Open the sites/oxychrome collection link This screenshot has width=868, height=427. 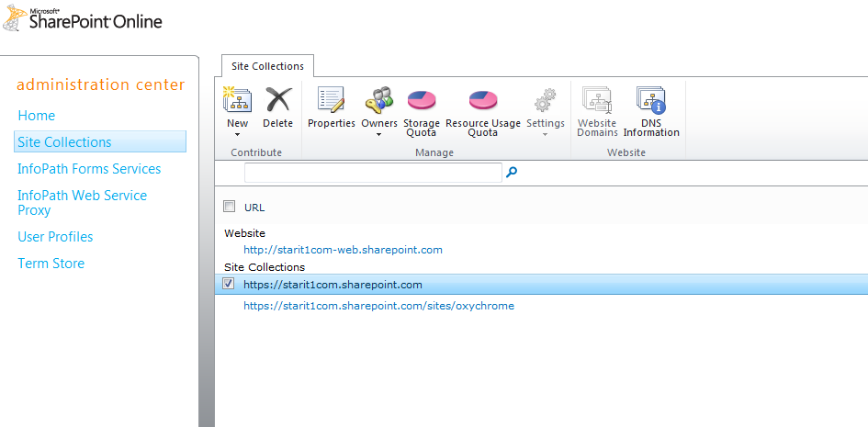pyautogui.click(x=378, y=305)
